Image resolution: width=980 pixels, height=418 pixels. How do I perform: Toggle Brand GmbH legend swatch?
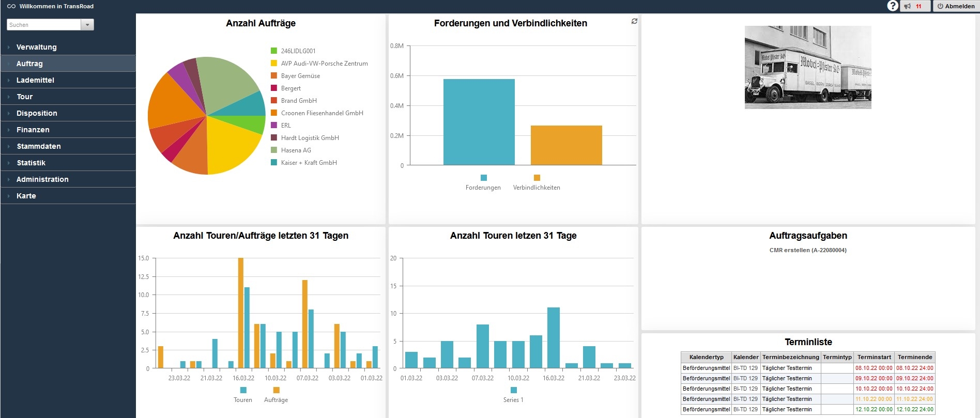click(274, 100)
